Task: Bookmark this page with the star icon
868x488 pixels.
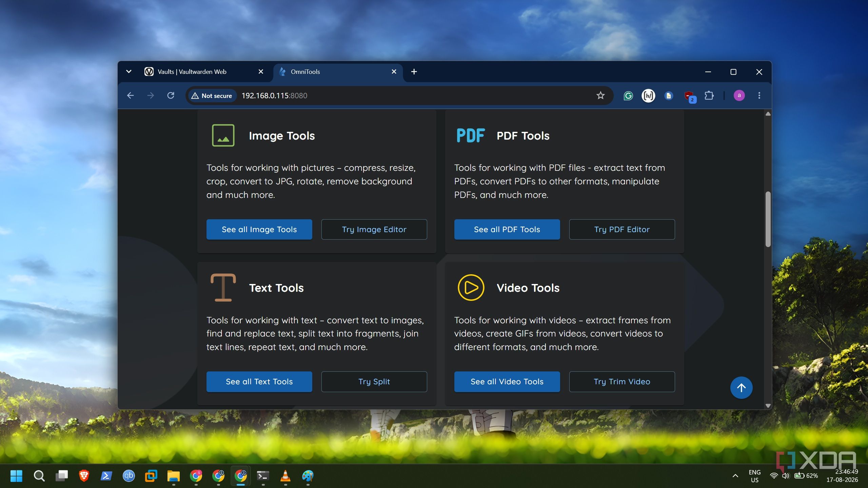Action: point(600,96)
